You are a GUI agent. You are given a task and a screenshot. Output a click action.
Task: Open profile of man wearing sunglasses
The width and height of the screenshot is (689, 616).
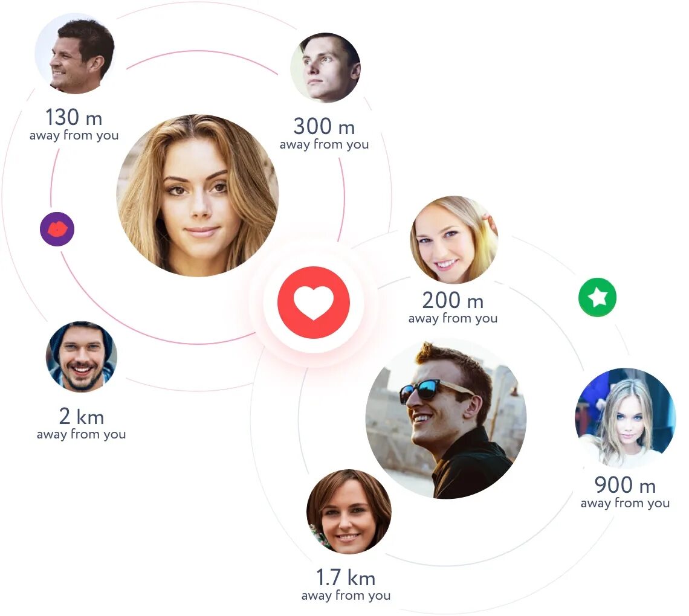[x=446, y=419]
